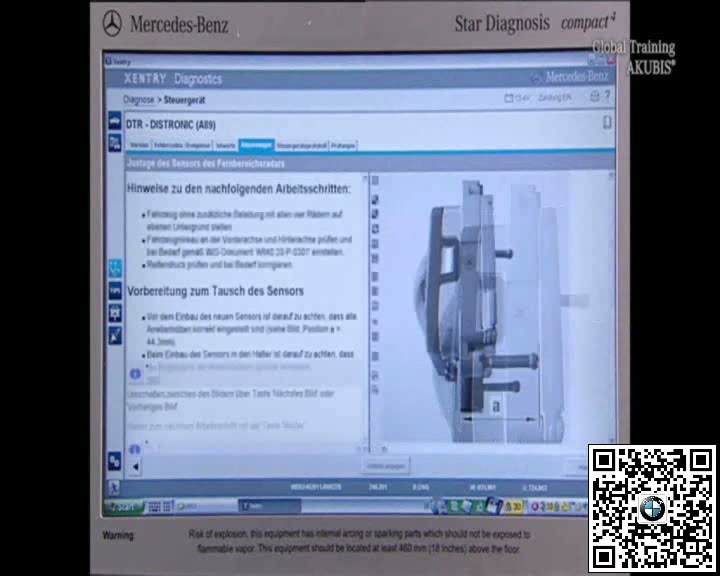Click the calendar icon in the header bar
Screen dimensions: 720x576
(509, 98)
